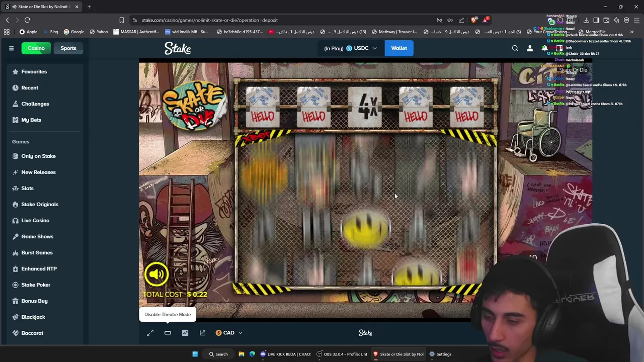Open the Apple bookmark
Screen dimensions: 644x362
click(28, 32)
